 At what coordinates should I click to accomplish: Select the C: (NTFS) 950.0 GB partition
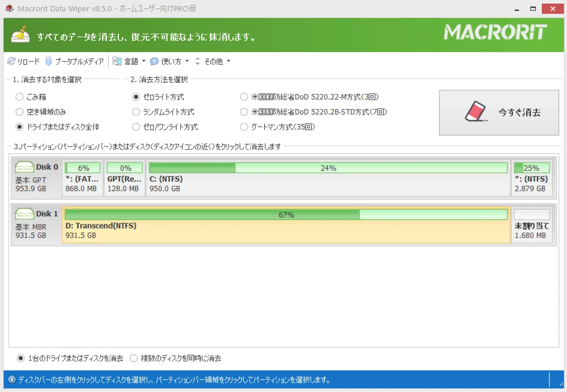click(328, 178)
